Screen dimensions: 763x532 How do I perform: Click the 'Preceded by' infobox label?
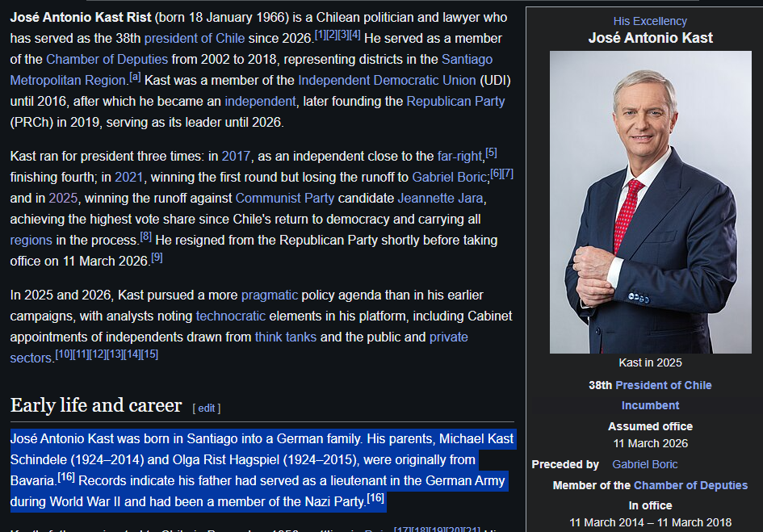pos(565,464)
